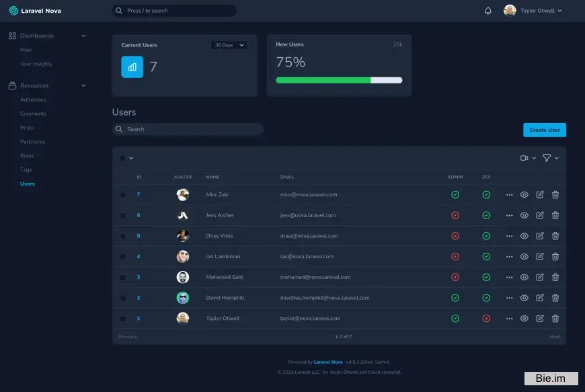Delete the Ian Landsman user
The image size is (585, 392).
(x=555, y=256)
